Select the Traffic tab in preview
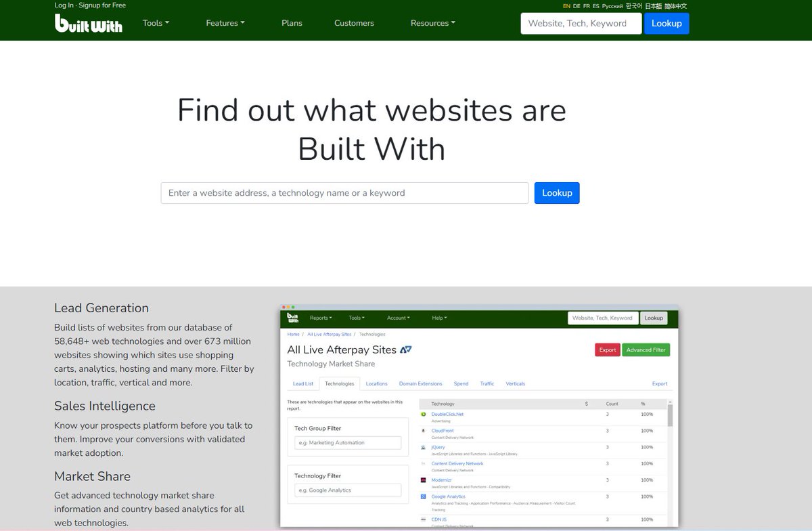812x531 pixels. 487,384
